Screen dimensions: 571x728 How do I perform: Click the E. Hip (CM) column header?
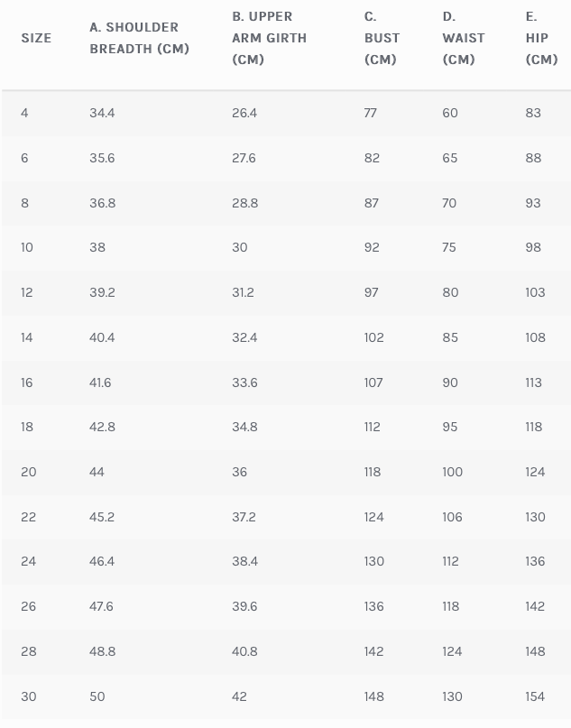tap(541, 38)
